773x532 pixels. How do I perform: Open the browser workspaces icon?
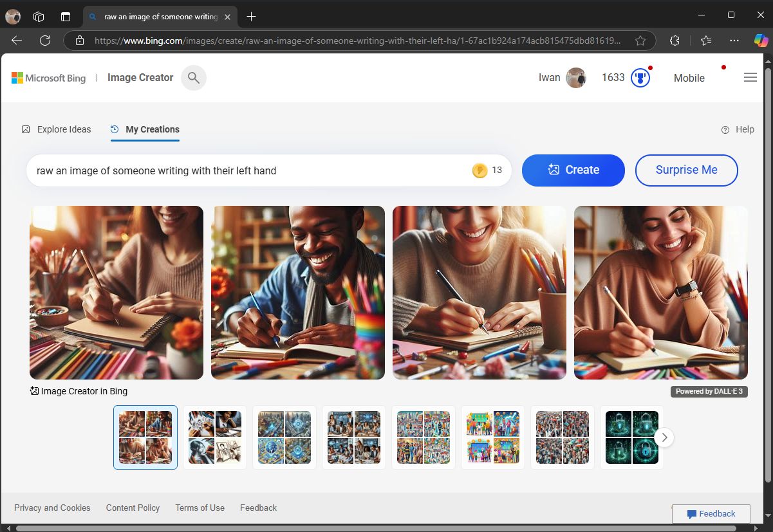coord(39,17)
